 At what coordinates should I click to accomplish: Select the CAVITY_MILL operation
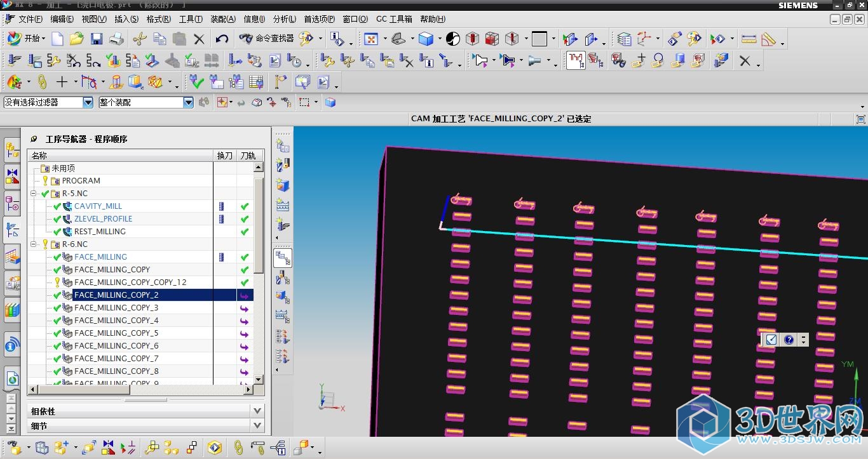[x=98, y=206]
